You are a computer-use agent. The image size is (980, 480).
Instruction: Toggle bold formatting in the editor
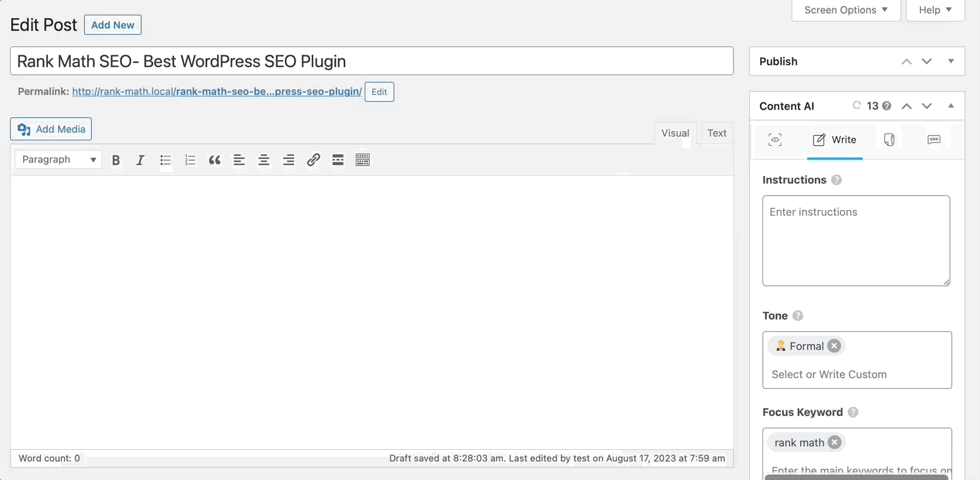pos(116,160)
